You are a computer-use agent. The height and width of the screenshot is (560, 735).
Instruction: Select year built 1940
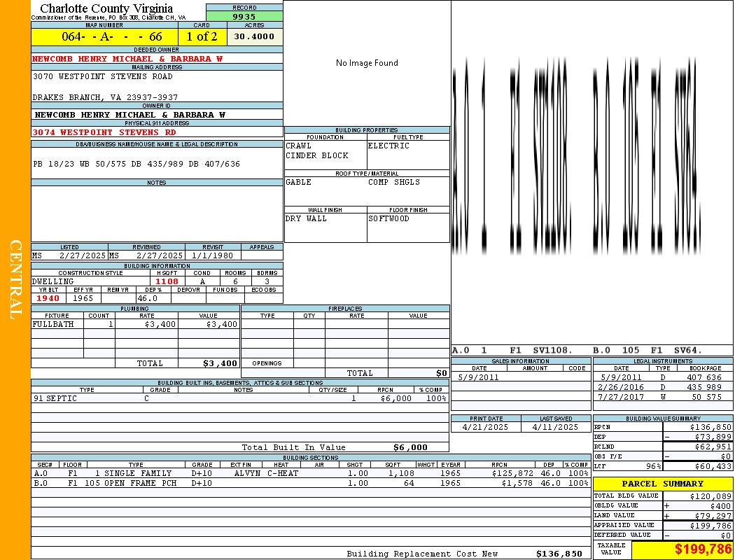point(48,298)
